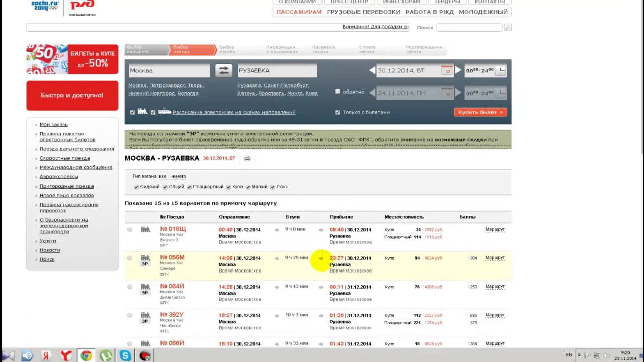Select radio button for train № 018Щ
This screenshot has height=362, width=644.
point(130,230)
